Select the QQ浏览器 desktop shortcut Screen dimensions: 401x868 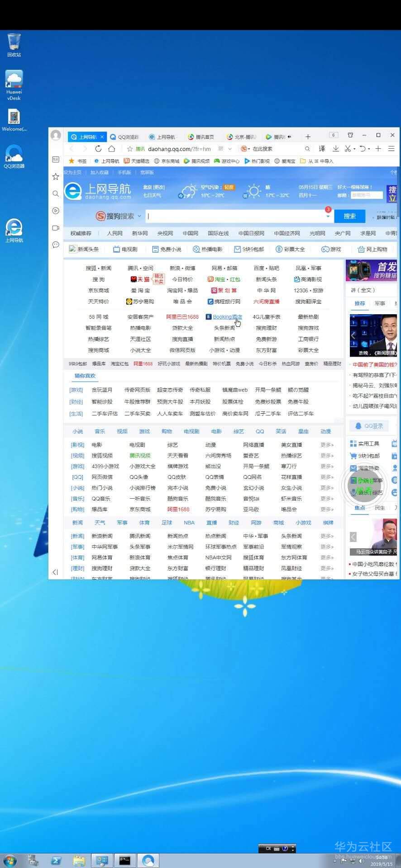tap(14, 156)
